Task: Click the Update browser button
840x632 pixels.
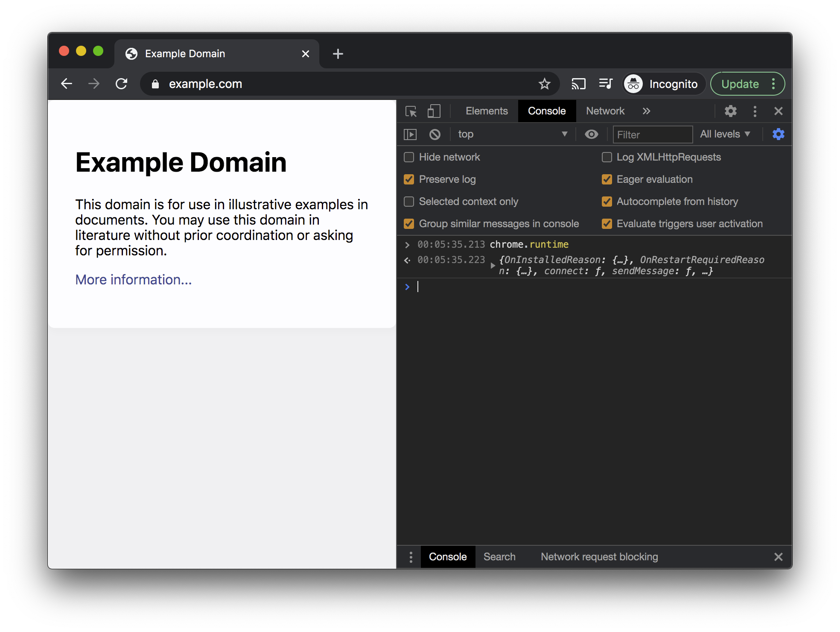Action: (x=740, y=84)
